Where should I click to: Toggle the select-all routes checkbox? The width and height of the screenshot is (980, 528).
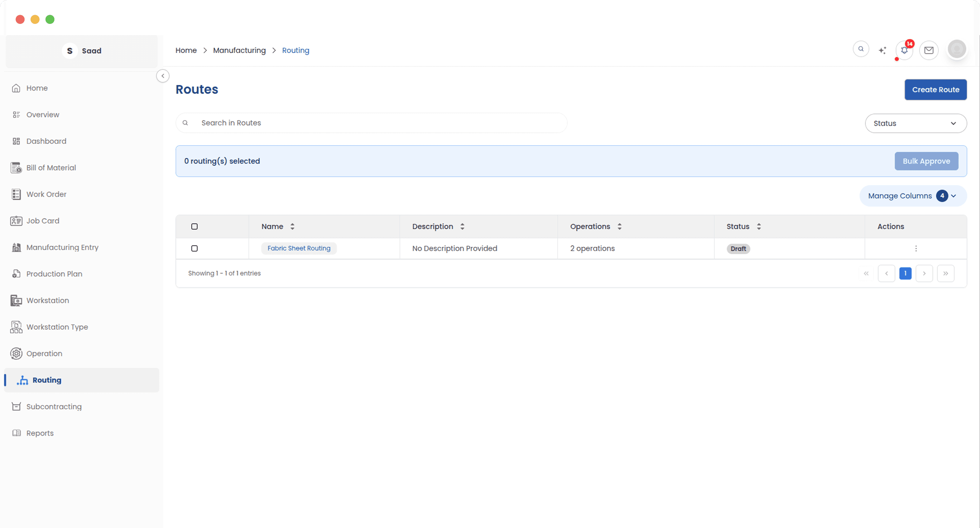click(194, 226)
